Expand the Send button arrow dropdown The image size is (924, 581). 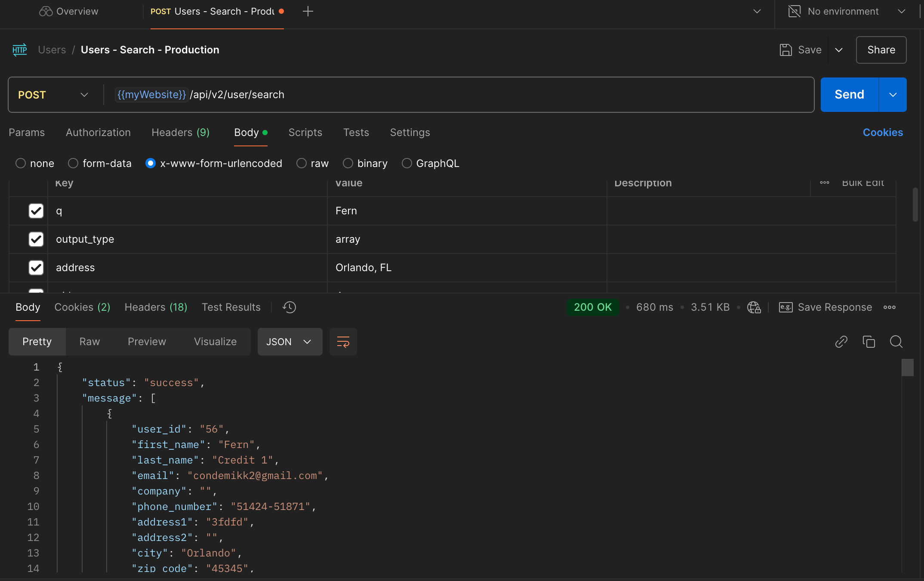(x=893, y=95)
